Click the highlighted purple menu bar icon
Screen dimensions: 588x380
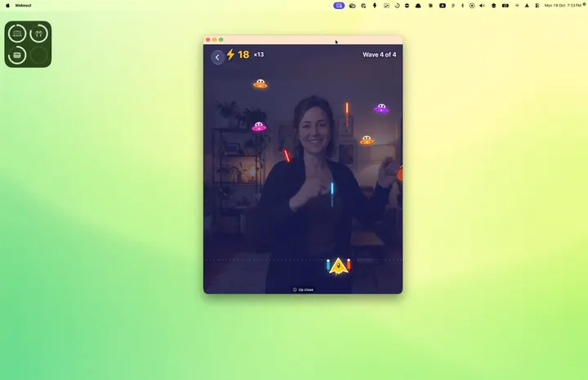pyautogui.click(x=339, y=5)
